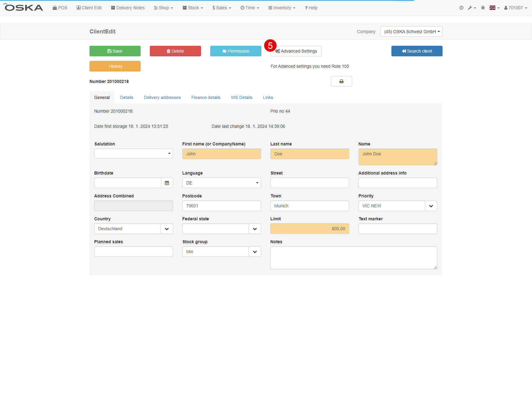Click the "Prio no 44" text

[280, 111]
